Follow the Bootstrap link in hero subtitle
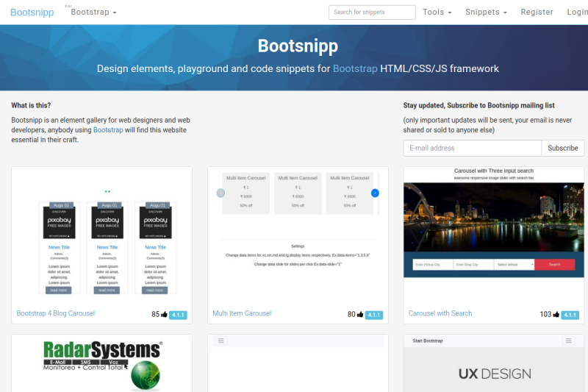The image size is (588, 392). (x=355, y=68)
